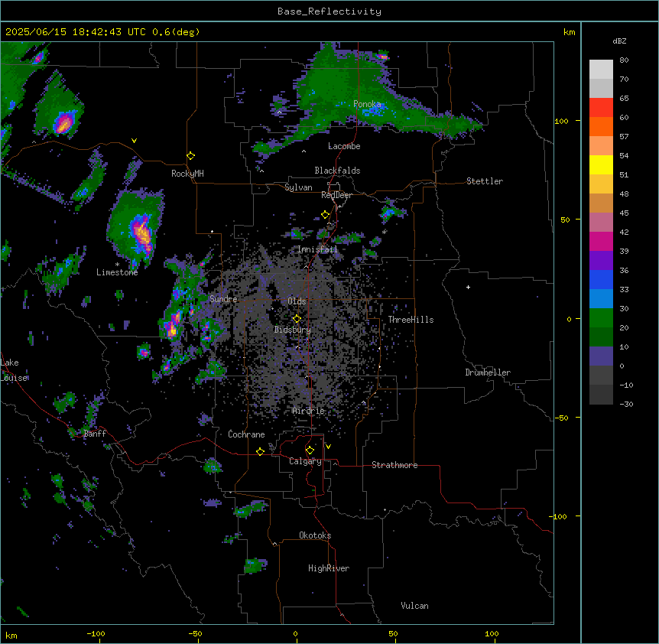
Task: Click the Blackfalds city label
Action: [337, 171]
